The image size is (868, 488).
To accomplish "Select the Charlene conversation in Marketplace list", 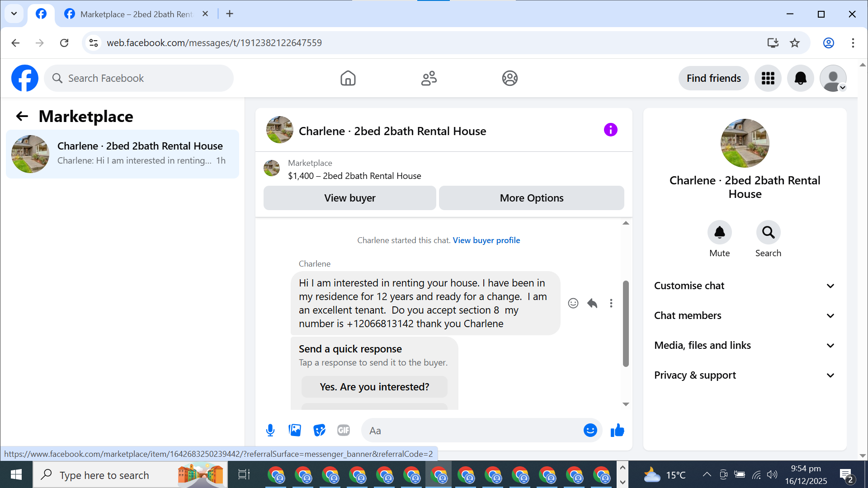I will coord(123,154).
